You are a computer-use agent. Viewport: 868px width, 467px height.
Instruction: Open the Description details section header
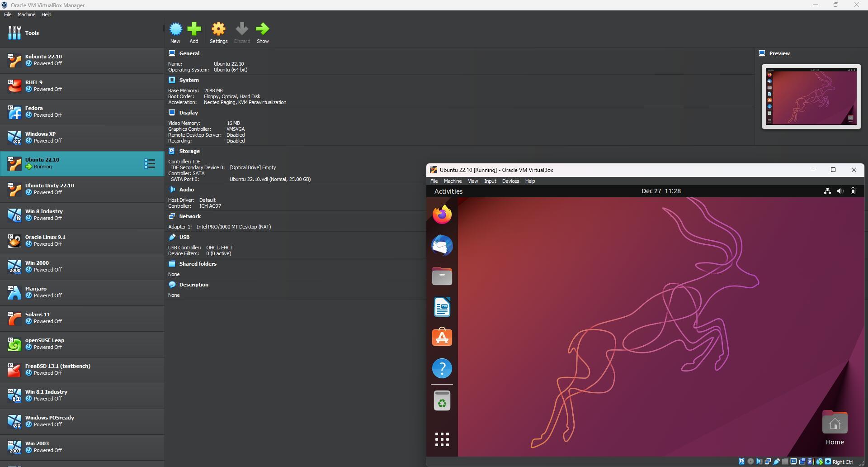point(193,285)
